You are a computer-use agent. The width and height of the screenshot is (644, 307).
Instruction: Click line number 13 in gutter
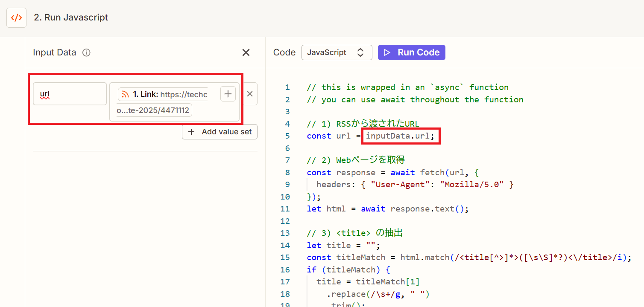(x=285, y=233)
